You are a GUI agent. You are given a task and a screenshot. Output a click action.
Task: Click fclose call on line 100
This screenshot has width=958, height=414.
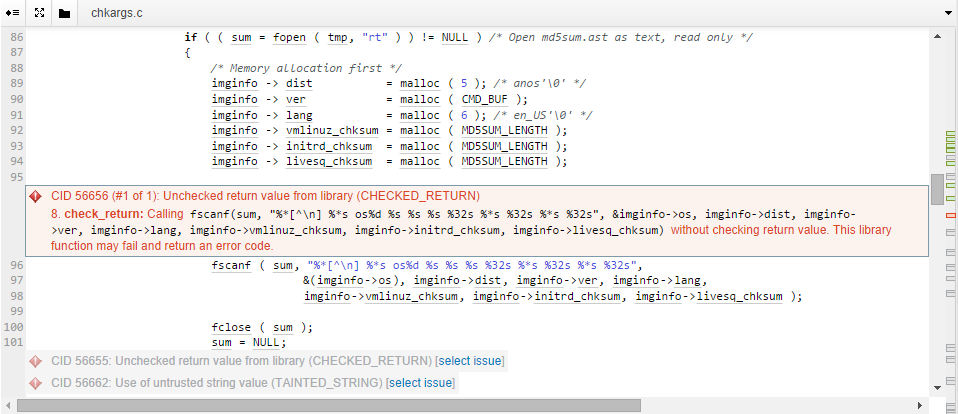point(232,327)
